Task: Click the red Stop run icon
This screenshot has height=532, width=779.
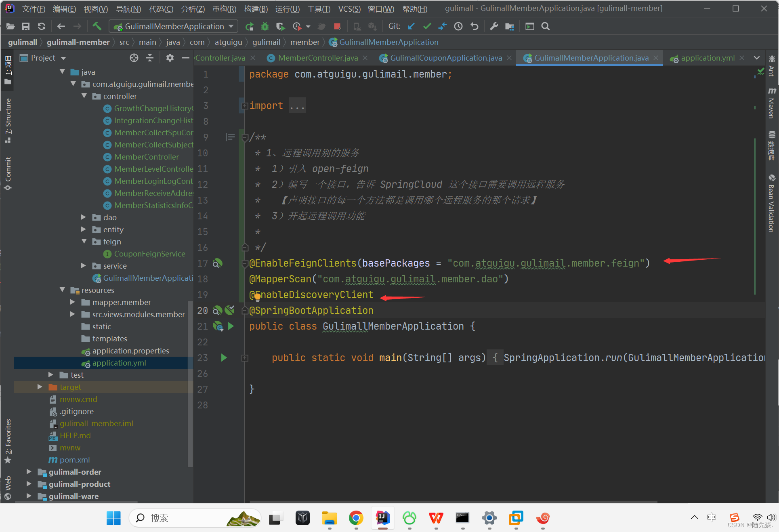Action: 337,26
